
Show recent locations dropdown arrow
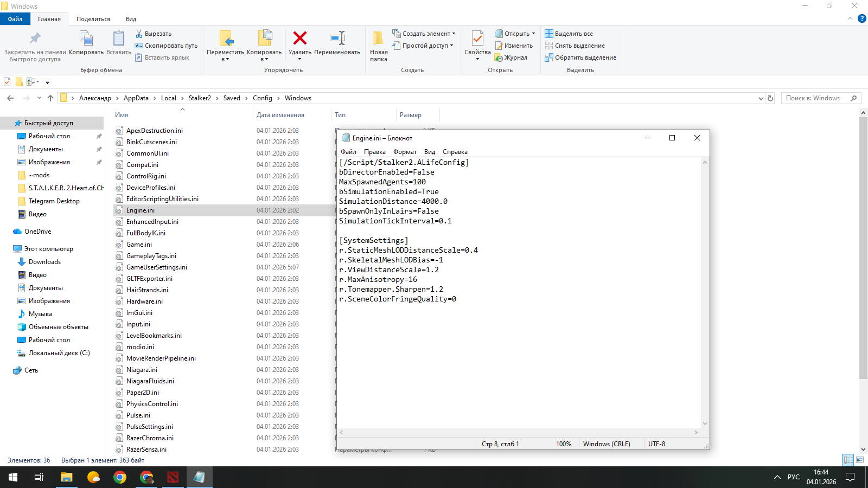tap(39, 98)
